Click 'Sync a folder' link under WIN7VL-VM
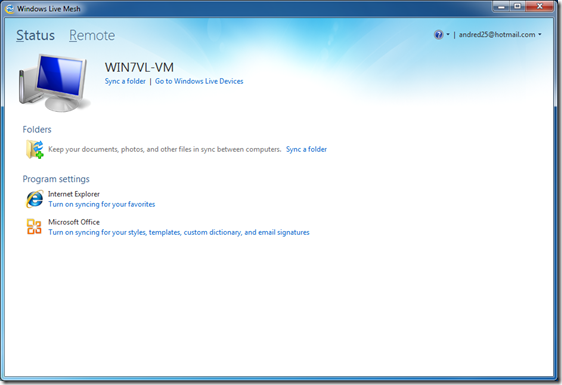Screen dimensions: 562x385 click(125, 81)
